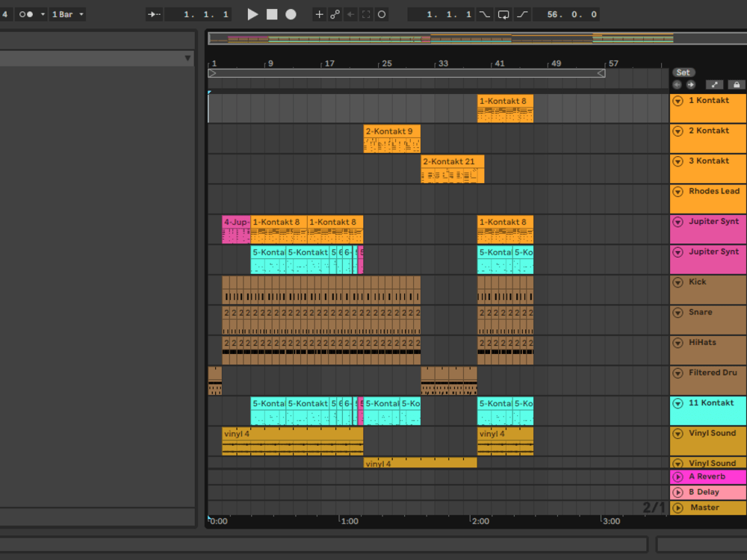Select the 4-Jup pink clip
Image resolution: width=747 pixels, height=560 pixels.
(236, 229)
